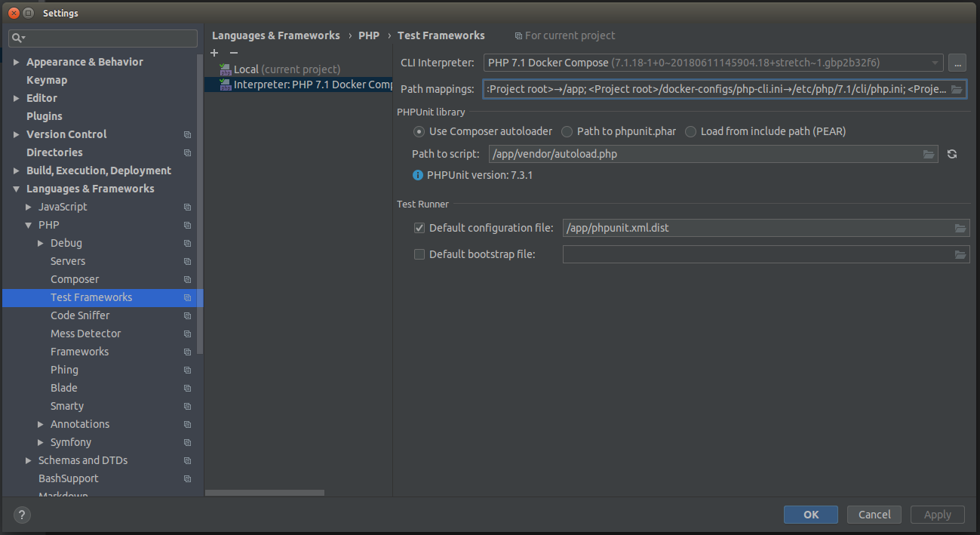
Task: Expand the Debug tree node
Action: tap(41, 243)
